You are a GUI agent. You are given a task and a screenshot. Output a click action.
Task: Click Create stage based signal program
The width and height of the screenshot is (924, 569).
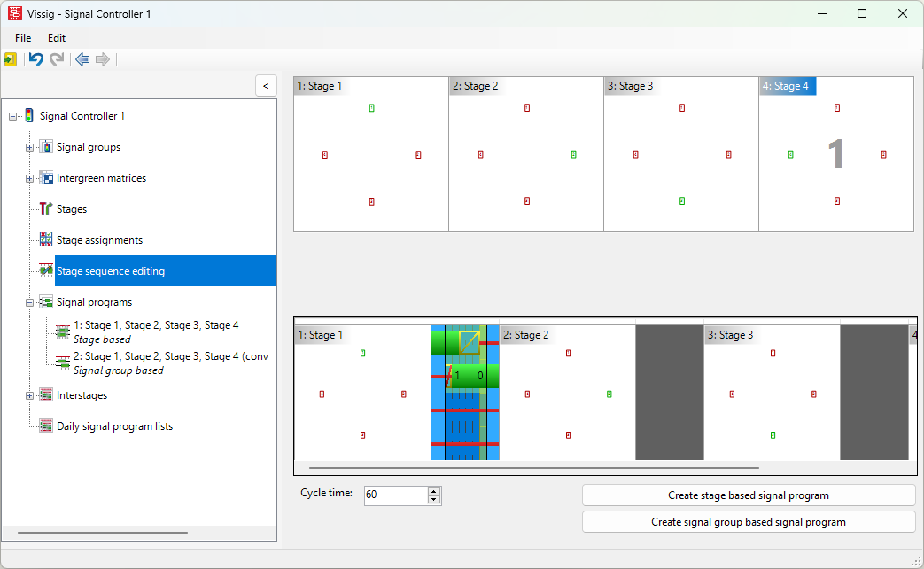click(x=748, y=495)
